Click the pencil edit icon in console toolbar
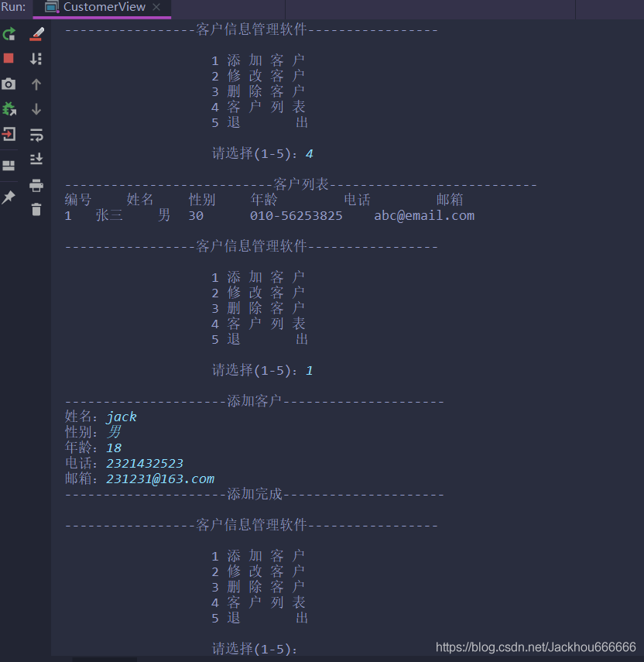The width and height of the screenshot is (644, 662). (x=36, y=34)
